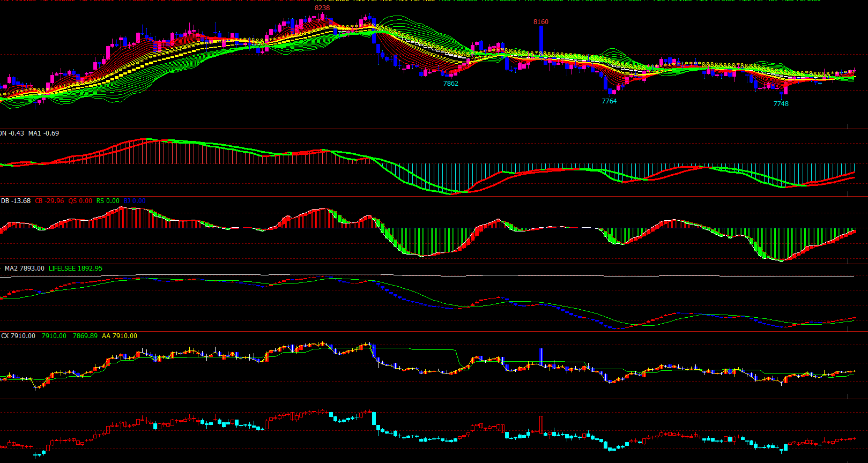Image resolution: width=868 pixels, height=463 pixels.
Task: Click the green LIFELSEE 1892.95 label
Action: [x=76, y=268]
